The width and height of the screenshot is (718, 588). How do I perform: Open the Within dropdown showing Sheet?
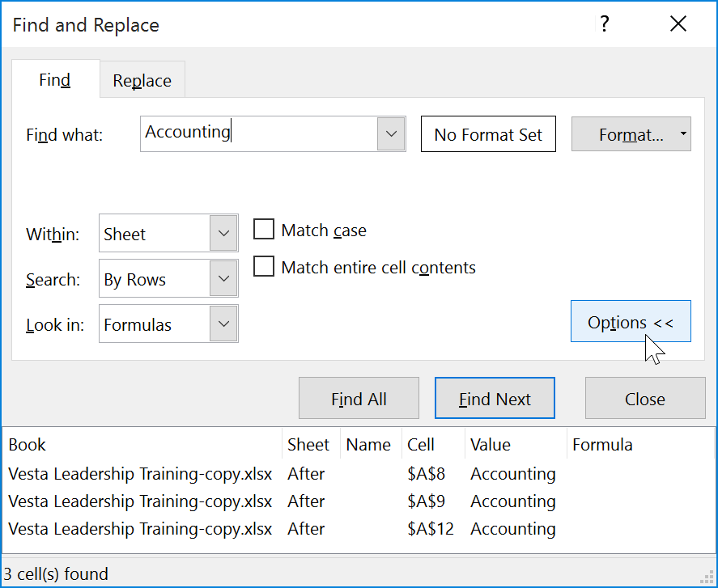coord(225,233)
